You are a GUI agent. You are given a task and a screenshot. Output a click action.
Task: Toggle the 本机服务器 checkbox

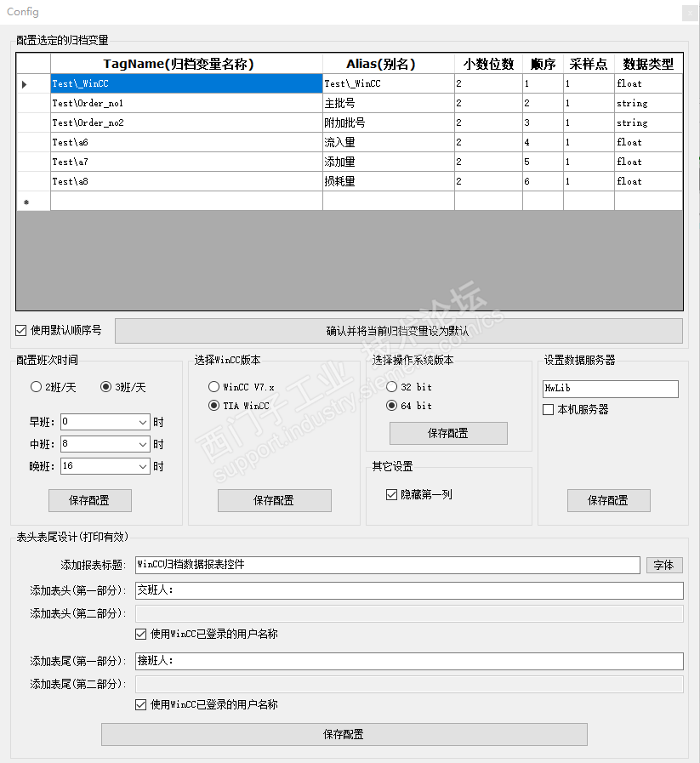pos(549,410)
